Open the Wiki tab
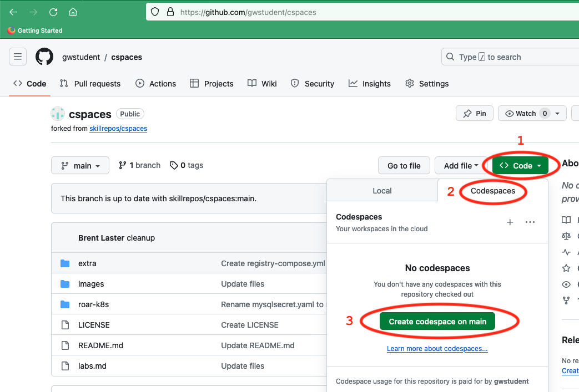This screenshot has width=579, height=392. [x=262, y=84]
